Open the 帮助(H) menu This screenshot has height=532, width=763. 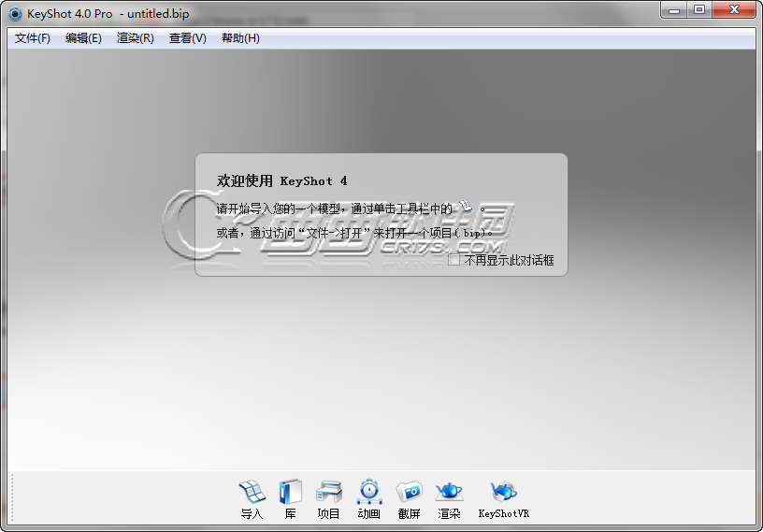pyautogui.click(x=240, y=38)
